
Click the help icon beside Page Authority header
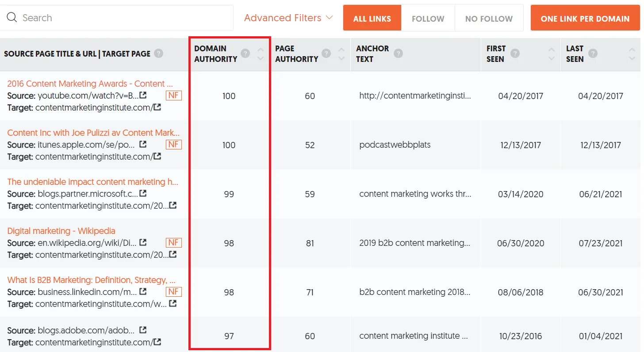point(326,54)
